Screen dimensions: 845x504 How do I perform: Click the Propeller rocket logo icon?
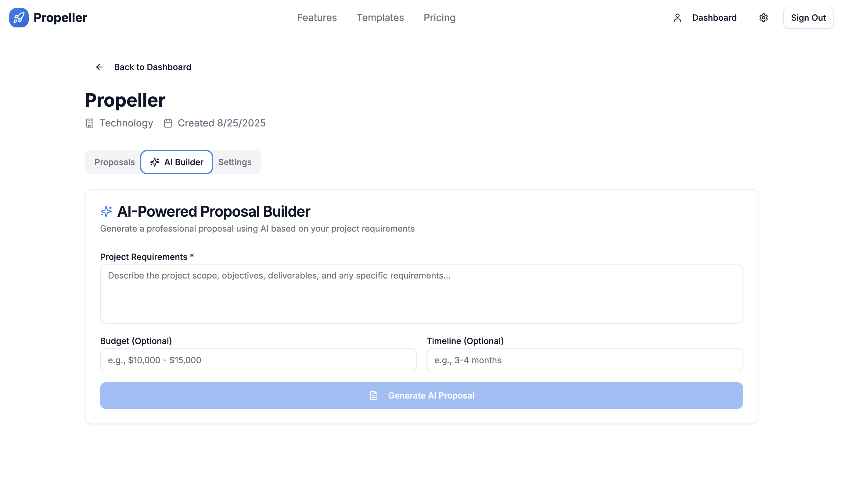[x=19, y=18]
